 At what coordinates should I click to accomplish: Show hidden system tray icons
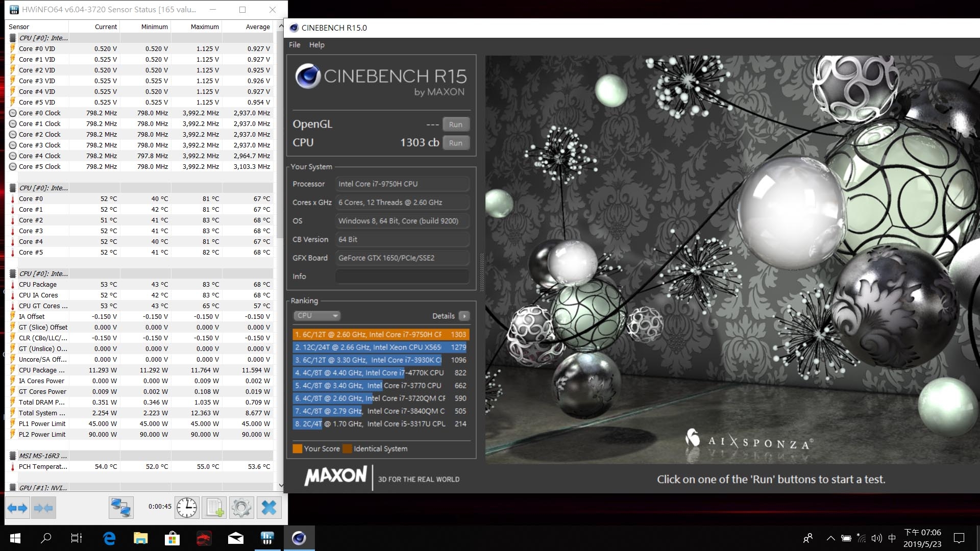pyautogui.click(x=830, y=538)
